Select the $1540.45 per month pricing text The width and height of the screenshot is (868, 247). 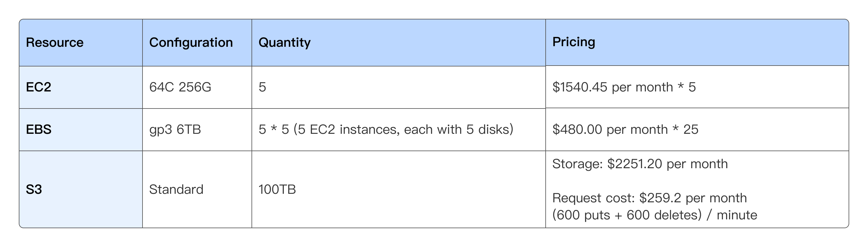[612, 87]
